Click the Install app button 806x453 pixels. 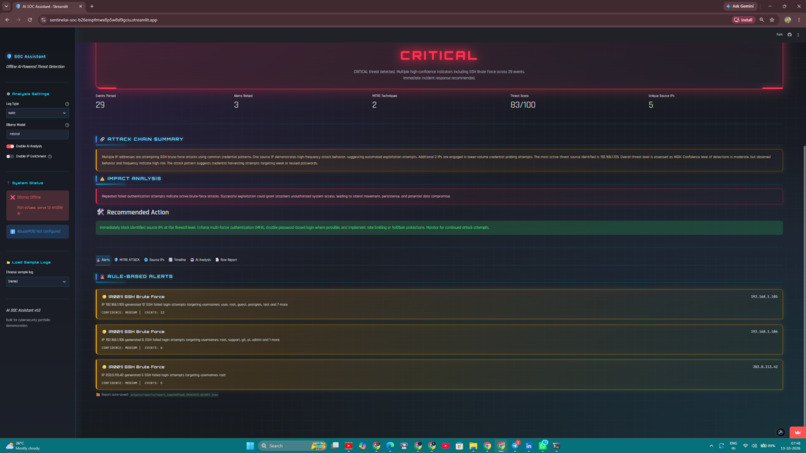click(743, 20)
